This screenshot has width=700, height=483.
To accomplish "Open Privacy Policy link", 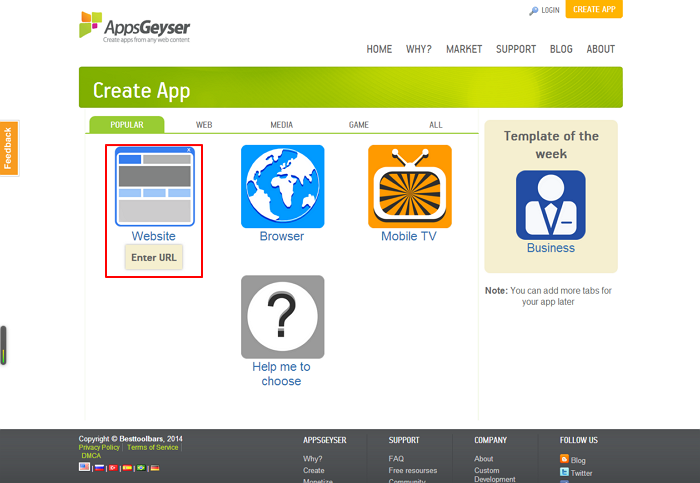I will pos(99,447).
